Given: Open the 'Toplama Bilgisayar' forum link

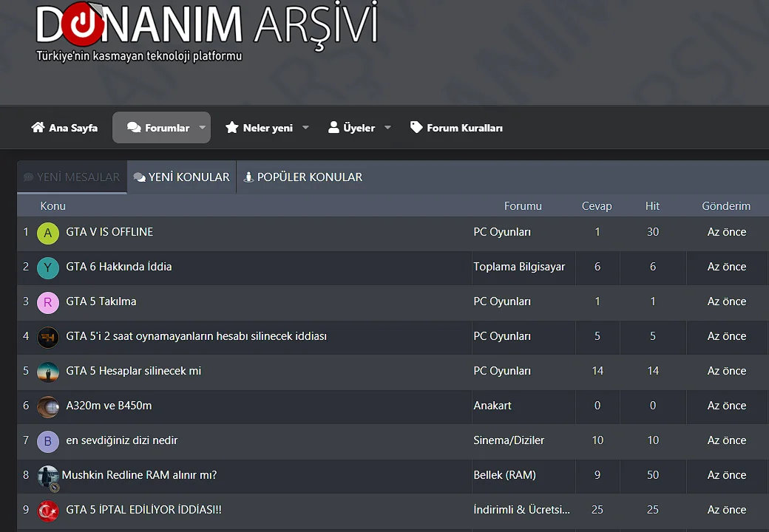Looking at the screenshot, I should pos(519,267).
